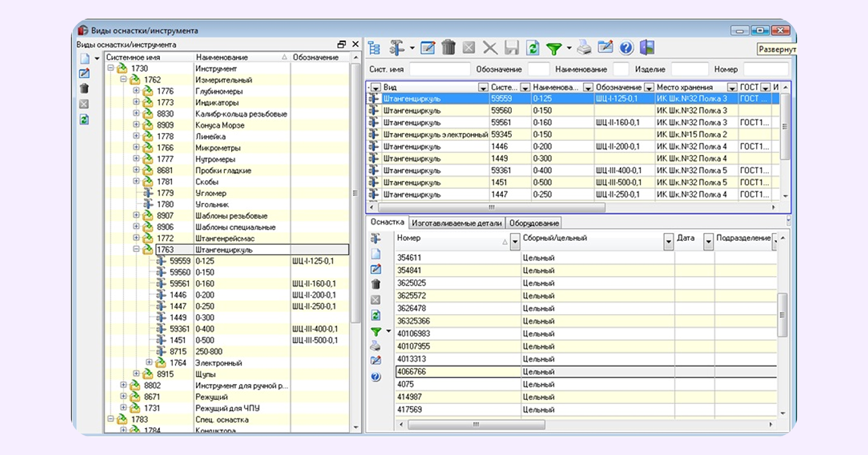This screenshot has width=868, height=455.
Task: Click the edit pencil icon in top toolbar
Action: click(428, 48)
